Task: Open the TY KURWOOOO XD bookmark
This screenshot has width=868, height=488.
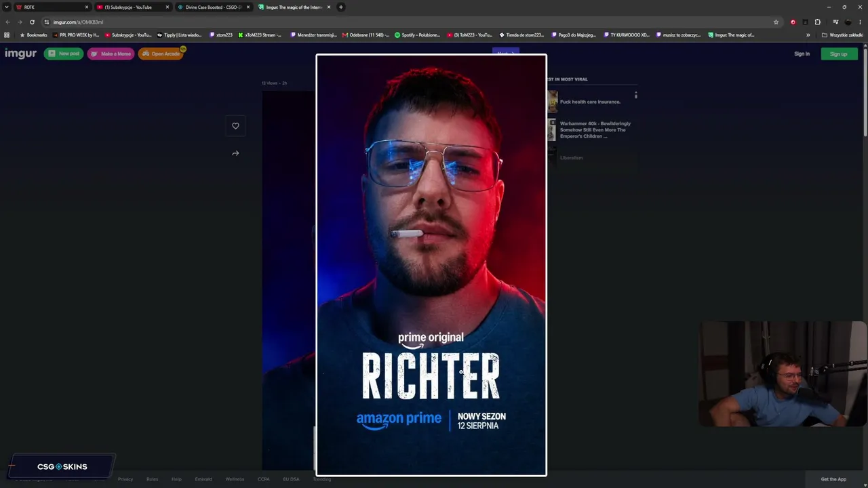Action: [x=627, y=35]
